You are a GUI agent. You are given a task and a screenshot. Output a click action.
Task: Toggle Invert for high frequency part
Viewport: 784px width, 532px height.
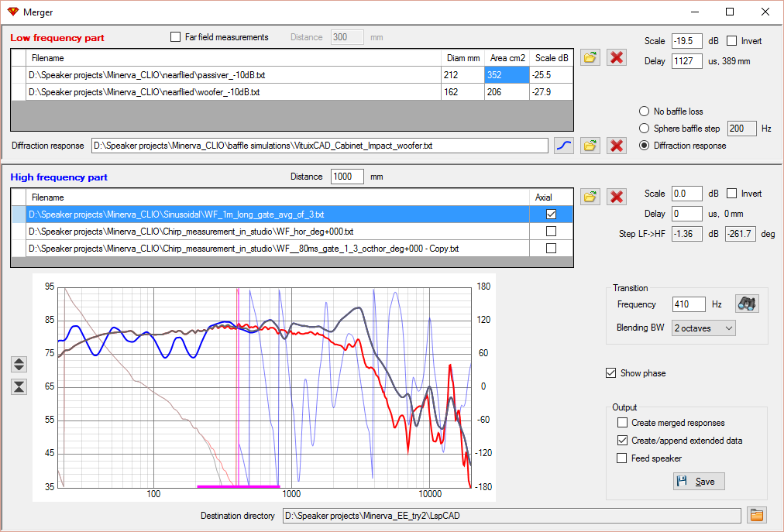click(731, 194)
